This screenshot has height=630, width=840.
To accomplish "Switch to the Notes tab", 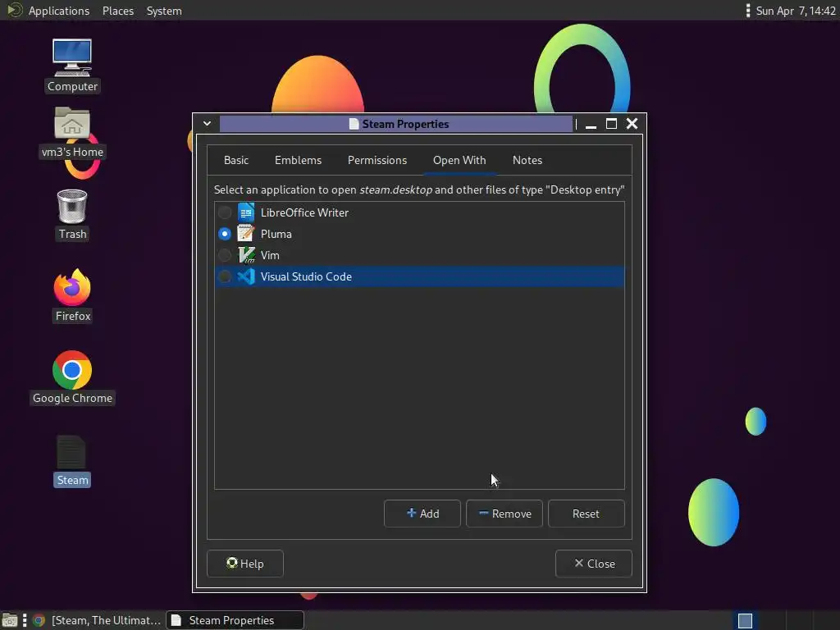I will [527, 160].
